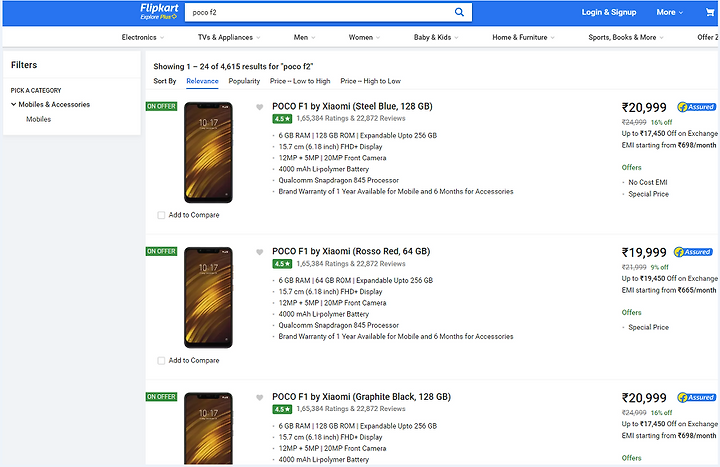Open Home & Furniture dropdown menu

click(x=523, y=37)
